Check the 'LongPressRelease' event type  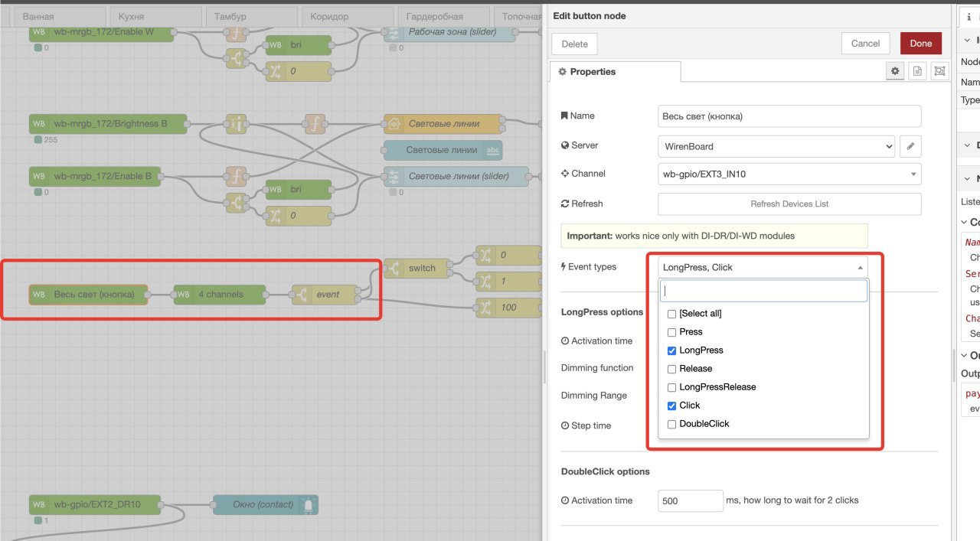coord(671,387)
